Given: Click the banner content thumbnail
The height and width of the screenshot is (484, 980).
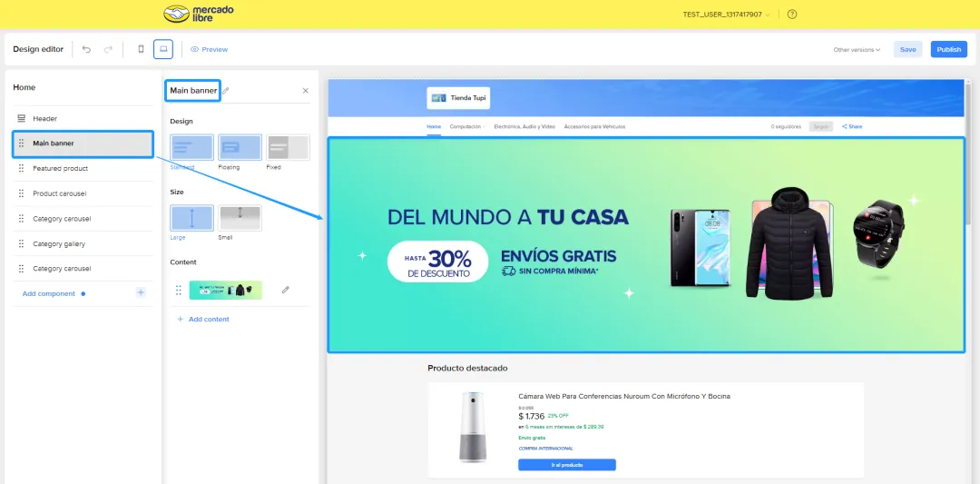Looking at the screenshot, I should tap(226, 291).
